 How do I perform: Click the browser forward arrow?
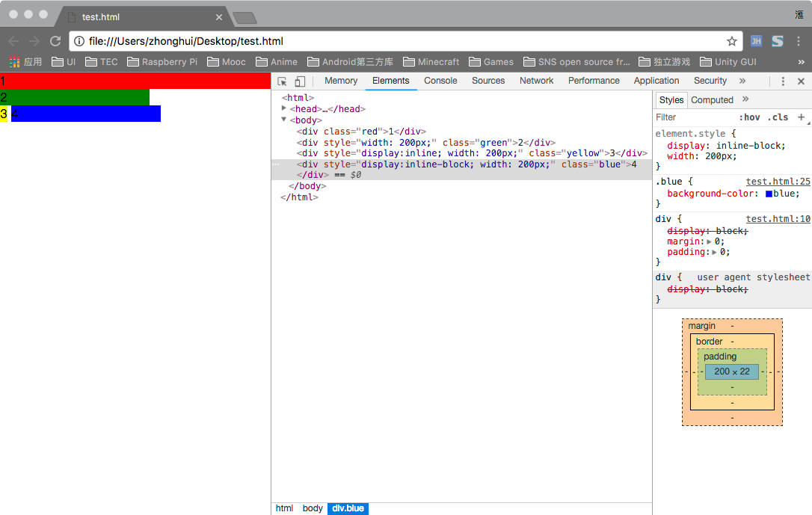tap(34, 41)
